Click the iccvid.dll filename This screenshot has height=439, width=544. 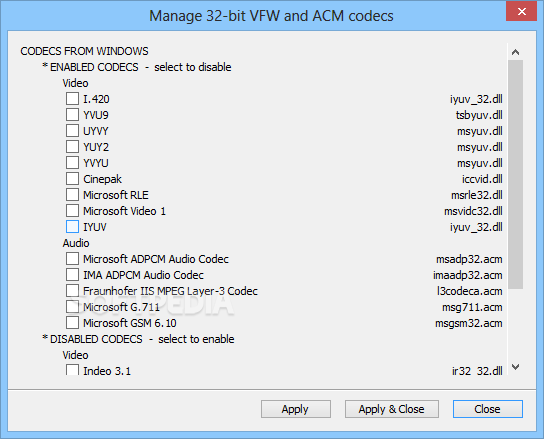[x=482, y=179]
